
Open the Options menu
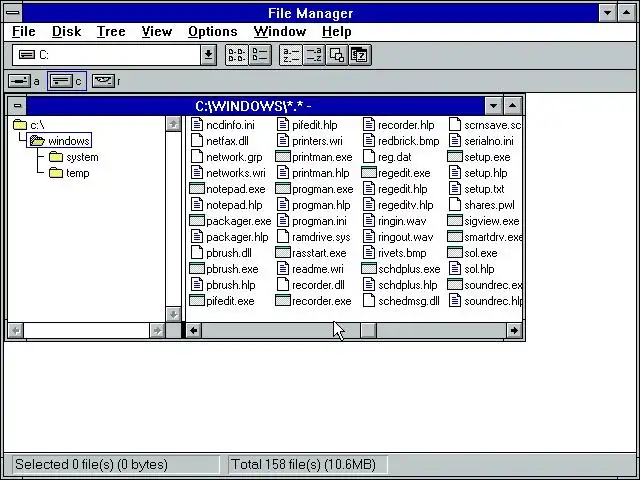coord(213,31)
